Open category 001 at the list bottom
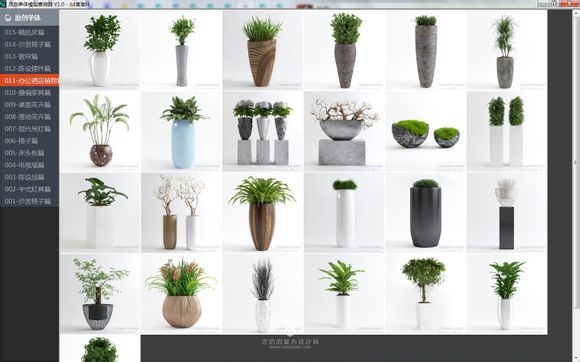Viewport: 580px width, 362px height. pos(29,201)
